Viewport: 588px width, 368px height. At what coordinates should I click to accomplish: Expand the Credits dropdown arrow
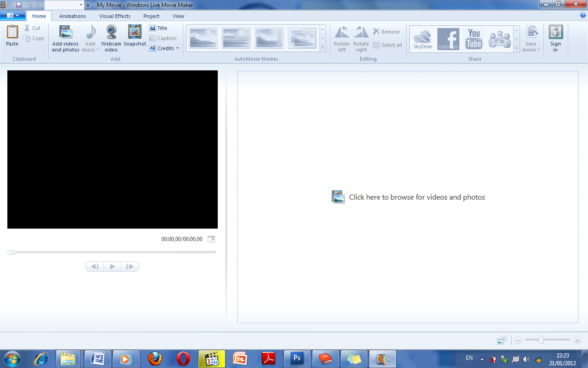pos(177,48)
